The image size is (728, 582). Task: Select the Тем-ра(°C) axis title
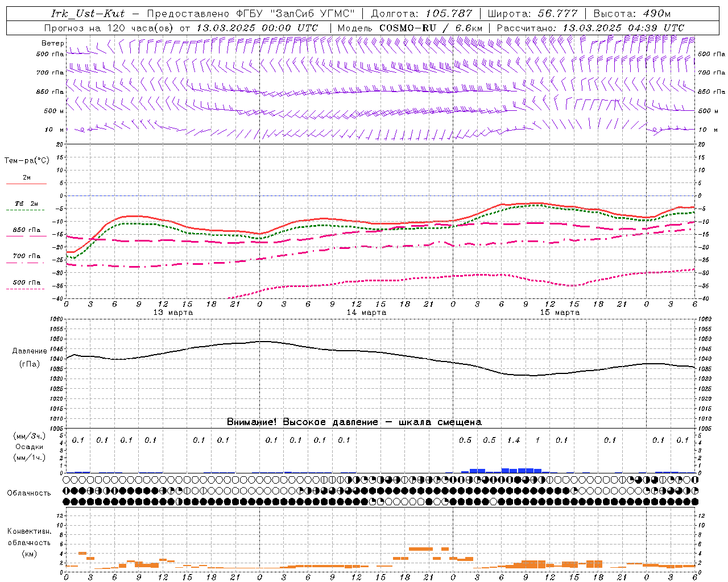point(27,161)
